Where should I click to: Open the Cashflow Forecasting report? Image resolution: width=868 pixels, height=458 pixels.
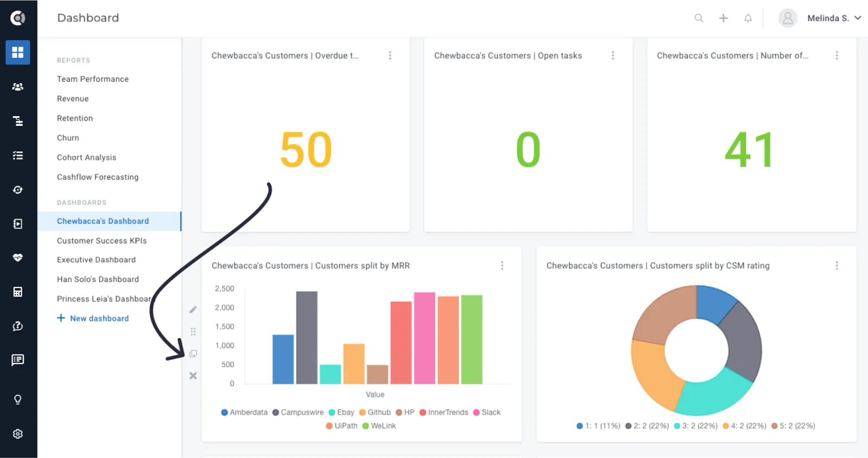[x=98, y=177]
